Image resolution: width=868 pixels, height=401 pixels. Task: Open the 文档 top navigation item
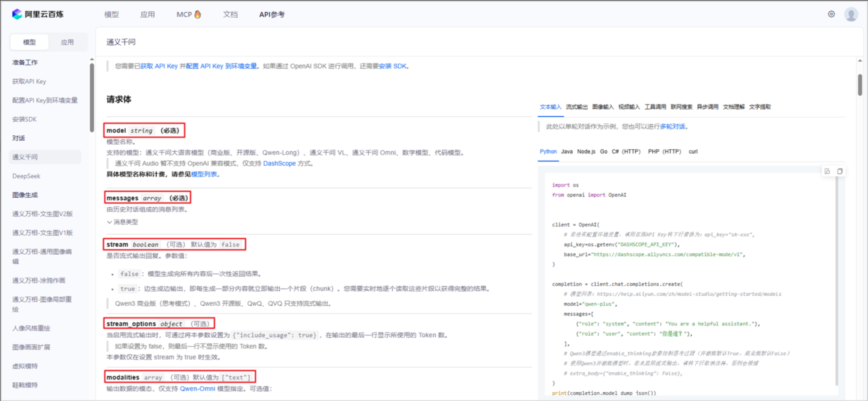pos(230,15)
